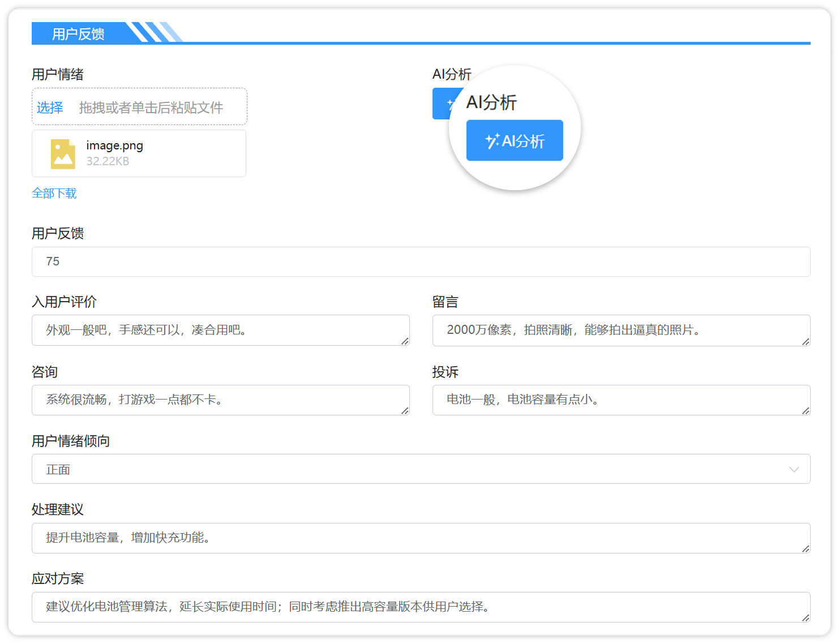Image resolution: width=839 pixels, height=644 pixels.
Task: Click the 留言 text area
Action: click(621, 330)
